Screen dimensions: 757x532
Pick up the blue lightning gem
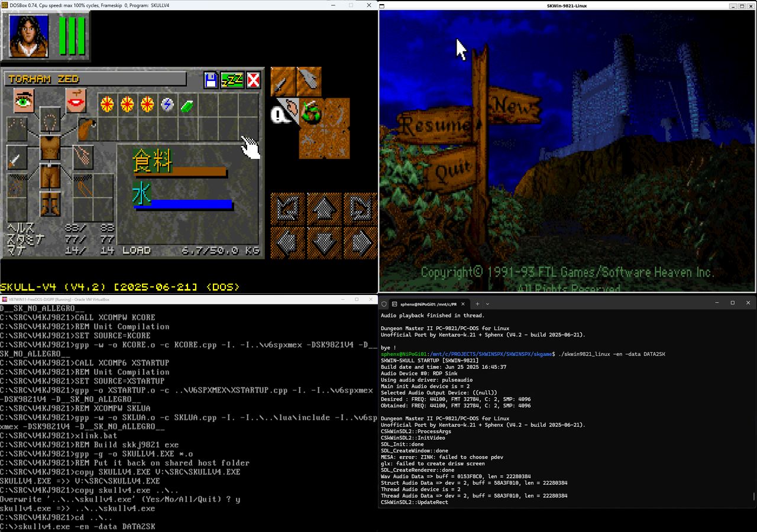(167, 105)
